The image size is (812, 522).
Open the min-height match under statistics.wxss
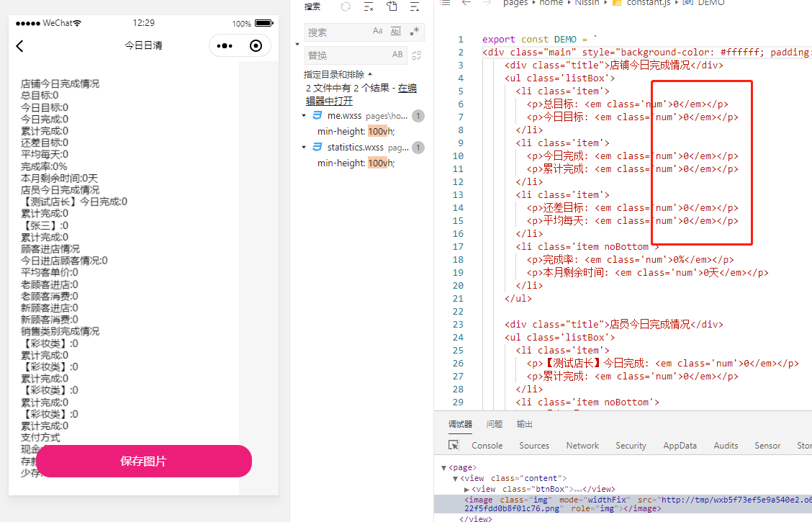click(356, 163)
